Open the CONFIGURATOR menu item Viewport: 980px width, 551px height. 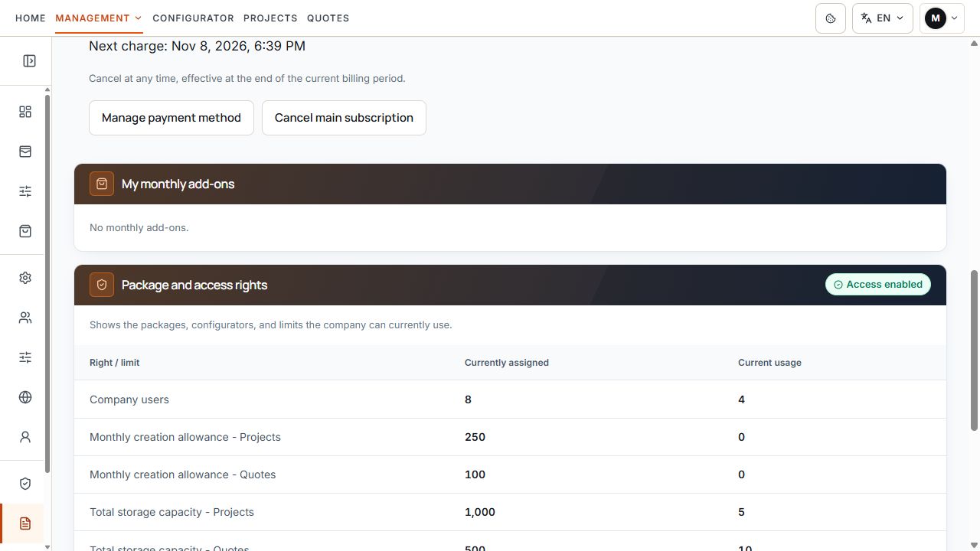click(x=193, y=18)
